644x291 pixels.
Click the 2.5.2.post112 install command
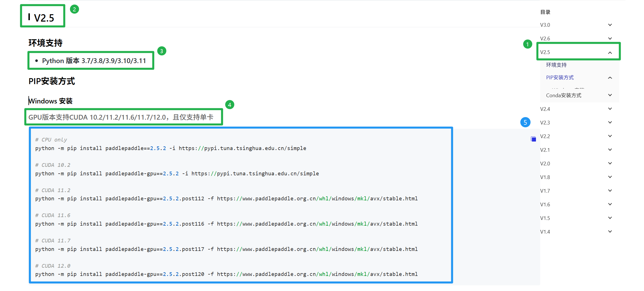pyautogui.click(x=226, y=199)
